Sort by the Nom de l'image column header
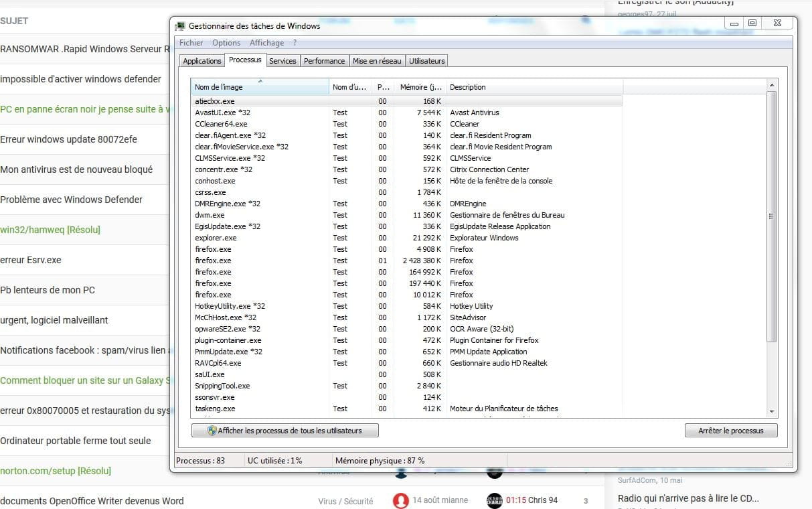 coord(260,87)
